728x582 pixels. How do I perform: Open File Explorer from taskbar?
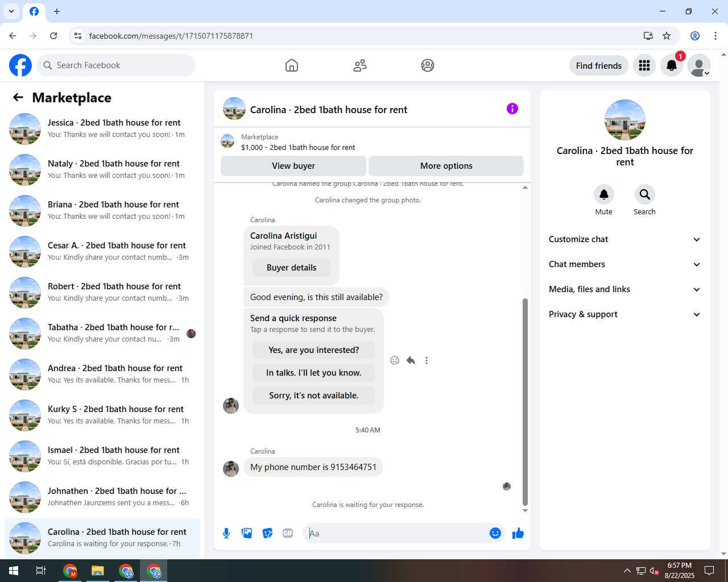98,571
